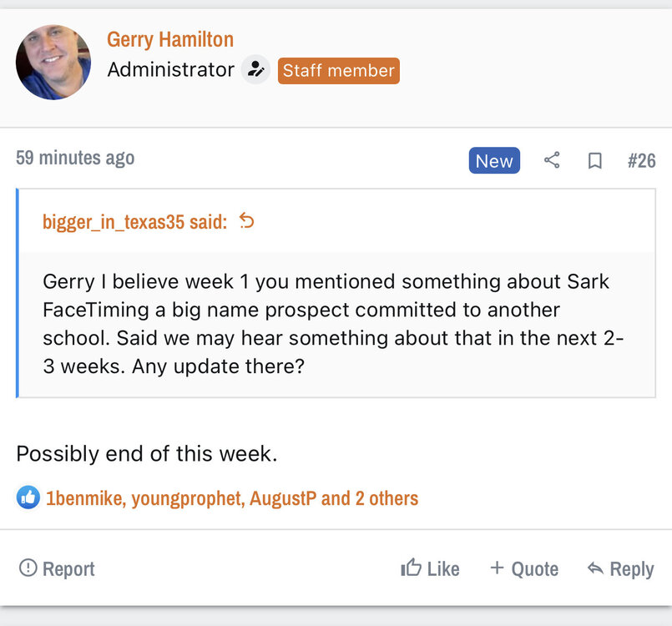Click the New post indicator badge
The height and width of the screenshot is (626, 672).
tap(494, 160)
